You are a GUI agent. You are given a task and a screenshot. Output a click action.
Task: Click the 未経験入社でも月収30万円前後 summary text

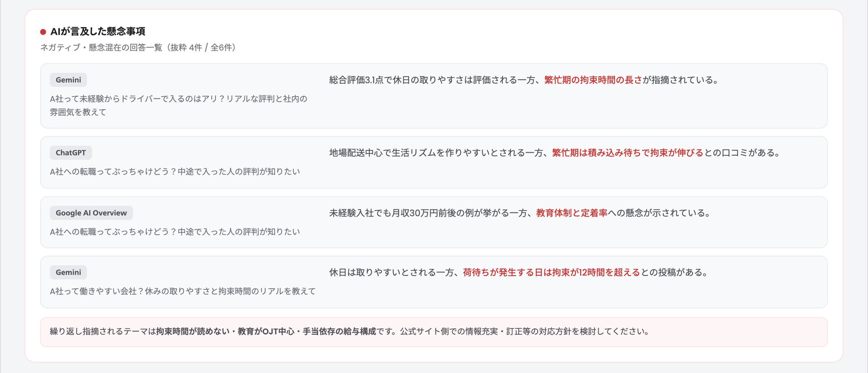coord(520,213)
